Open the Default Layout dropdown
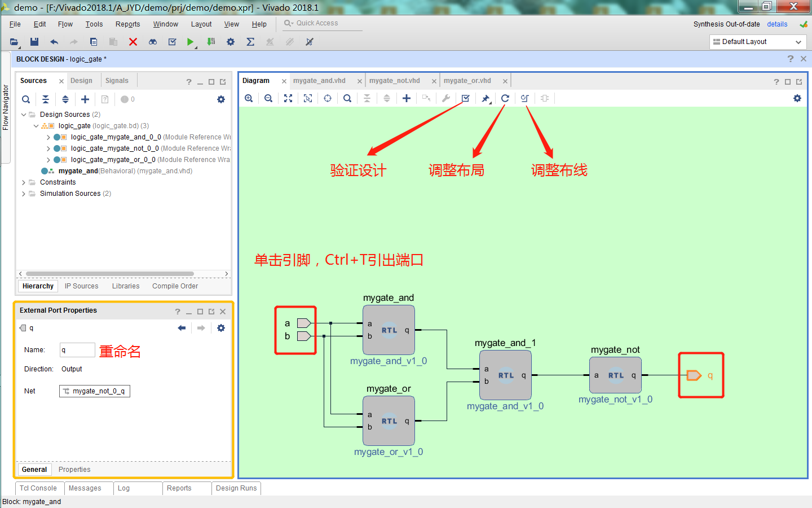The image size is (812, 508). 798,41
